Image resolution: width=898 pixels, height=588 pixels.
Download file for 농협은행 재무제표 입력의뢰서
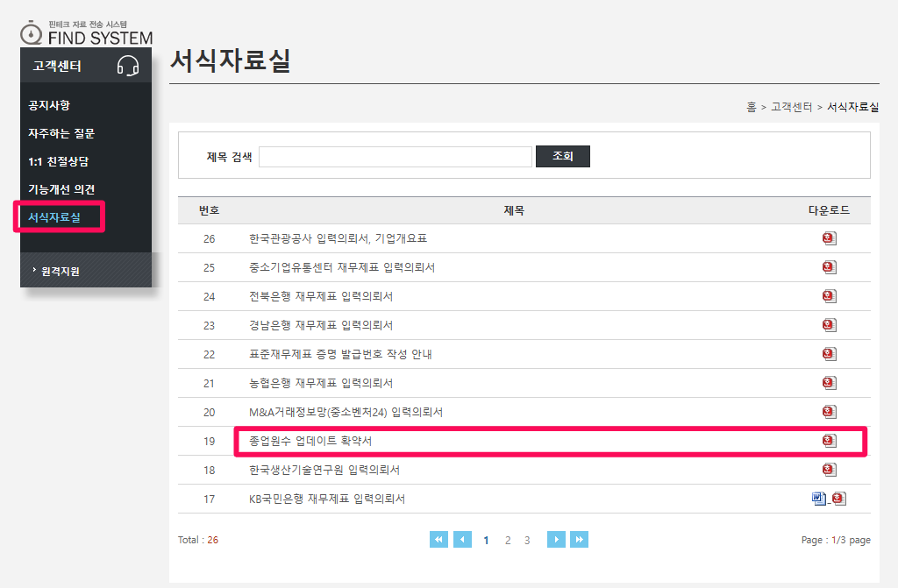830,382
